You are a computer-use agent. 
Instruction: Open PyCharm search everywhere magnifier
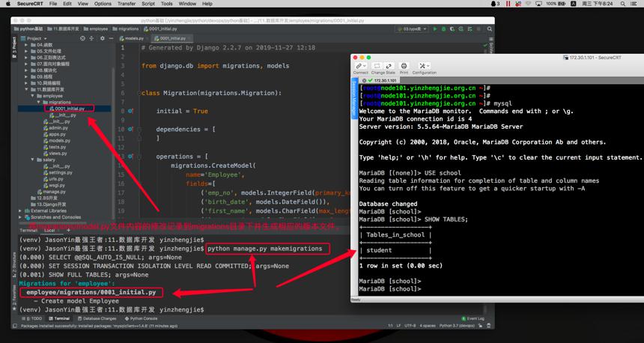490,29
